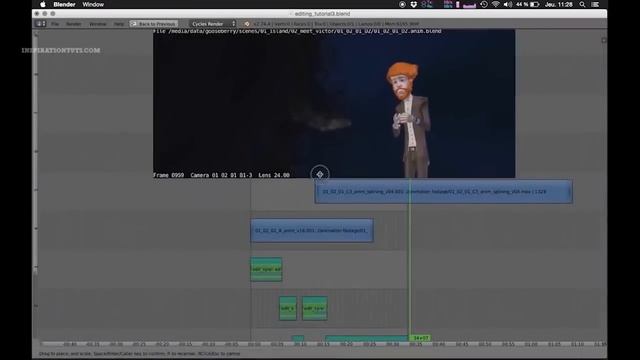Open Spotlight search magnifier
Viewport: 640px width, 360px height.
coord(582,4)
